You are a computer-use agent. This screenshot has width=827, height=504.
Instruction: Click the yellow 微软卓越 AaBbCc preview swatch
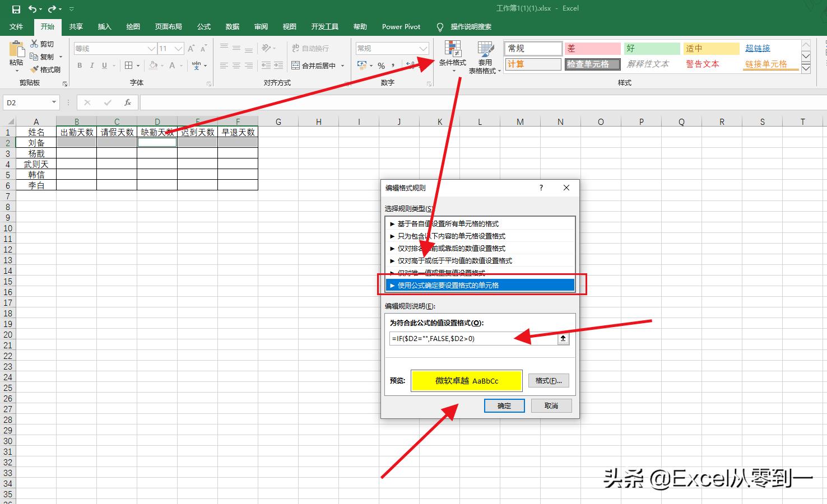click(466, 381)
